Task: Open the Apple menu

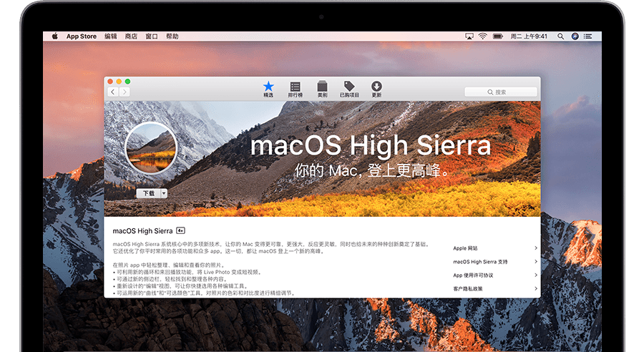Action: [54, 36]
